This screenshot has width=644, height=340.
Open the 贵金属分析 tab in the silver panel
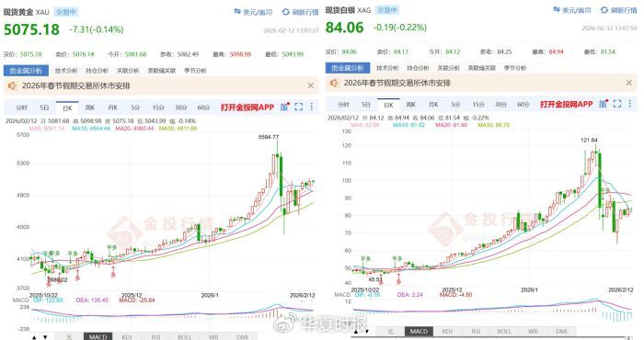pyautogui.click(x=348, y=68)
